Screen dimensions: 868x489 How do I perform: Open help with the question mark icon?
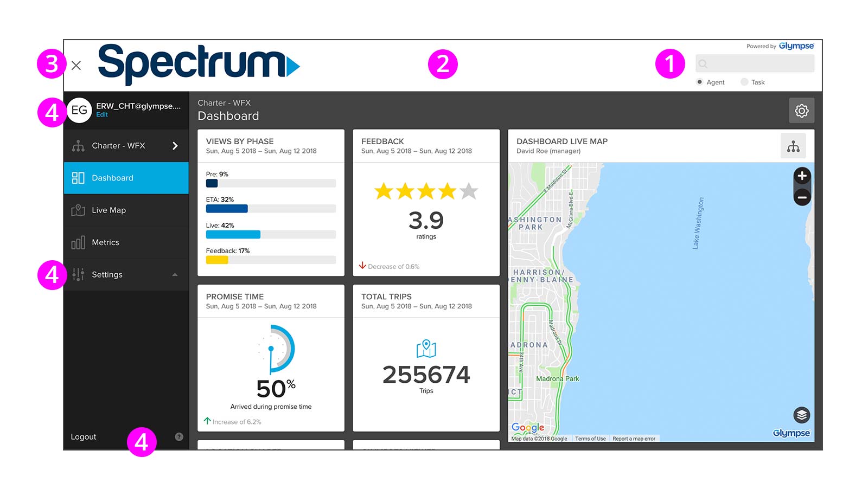coord(179,437)
